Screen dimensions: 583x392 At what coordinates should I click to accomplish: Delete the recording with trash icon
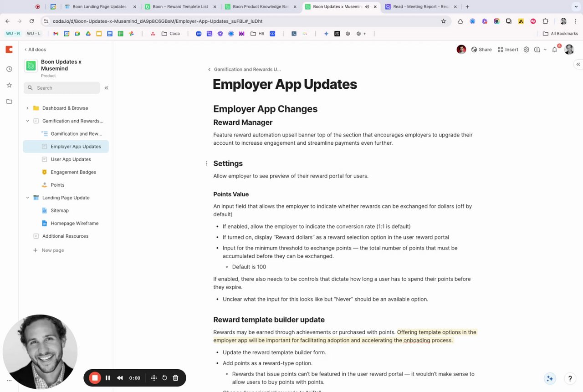[175, 378]
